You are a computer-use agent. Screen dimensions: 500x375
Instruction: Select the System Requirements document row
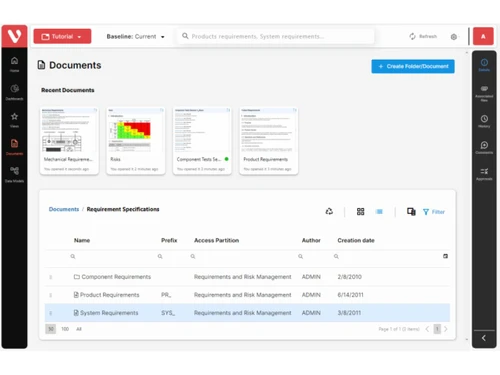(247, 313)
